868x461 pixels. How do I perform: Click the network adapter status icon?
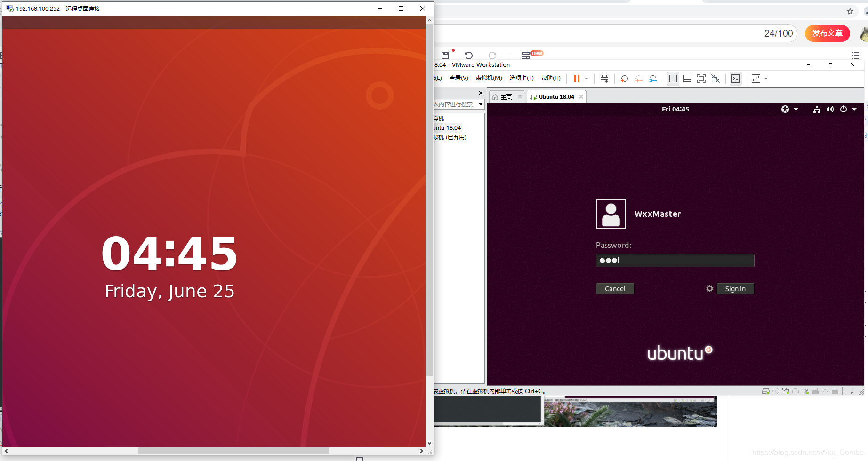point(786,391)
